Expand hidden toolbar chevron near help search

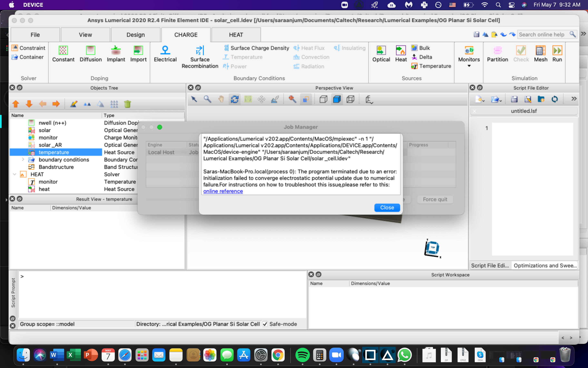tap(583, 34)
